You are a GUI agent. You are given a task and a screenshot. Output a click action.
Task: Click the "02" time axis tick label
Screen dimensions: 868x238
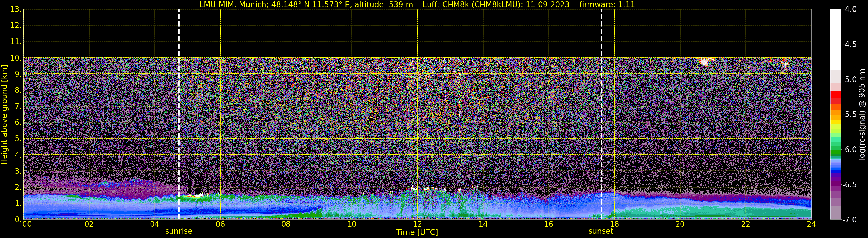click(89, 224)
